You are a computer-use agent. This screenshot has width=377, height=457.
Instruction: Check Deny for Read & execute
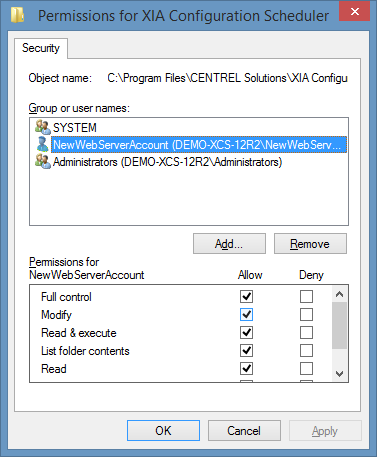pos(306,332)
